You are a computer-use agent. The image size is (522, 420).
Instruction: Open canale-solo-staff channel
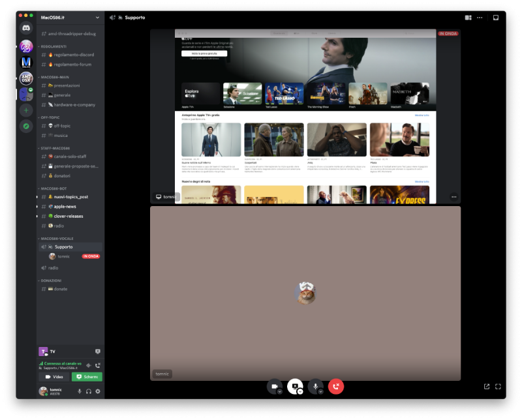[70, 157]
